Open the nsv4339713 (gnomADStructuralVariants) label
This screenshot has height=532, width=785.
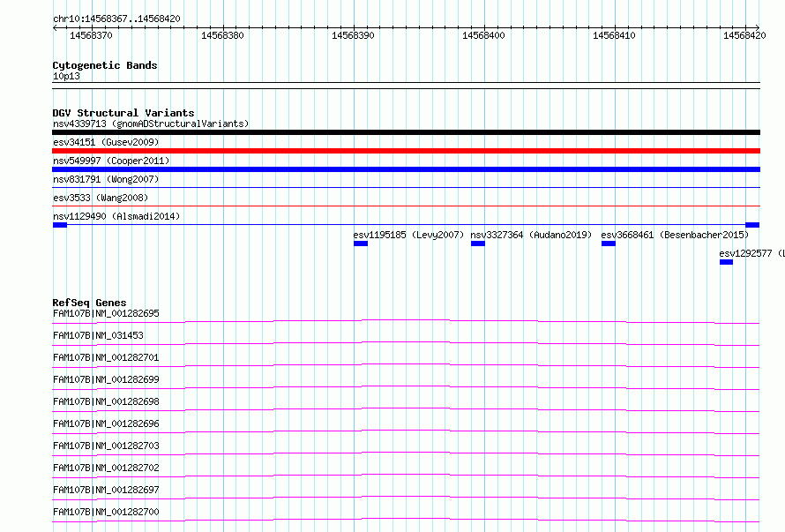point(151,124)
